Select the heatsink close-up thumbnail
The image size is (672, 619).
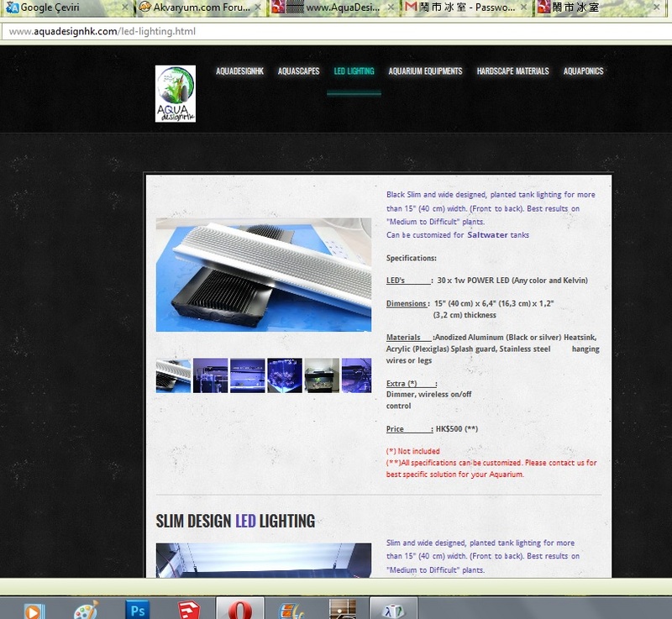click(x=173, y=375)
